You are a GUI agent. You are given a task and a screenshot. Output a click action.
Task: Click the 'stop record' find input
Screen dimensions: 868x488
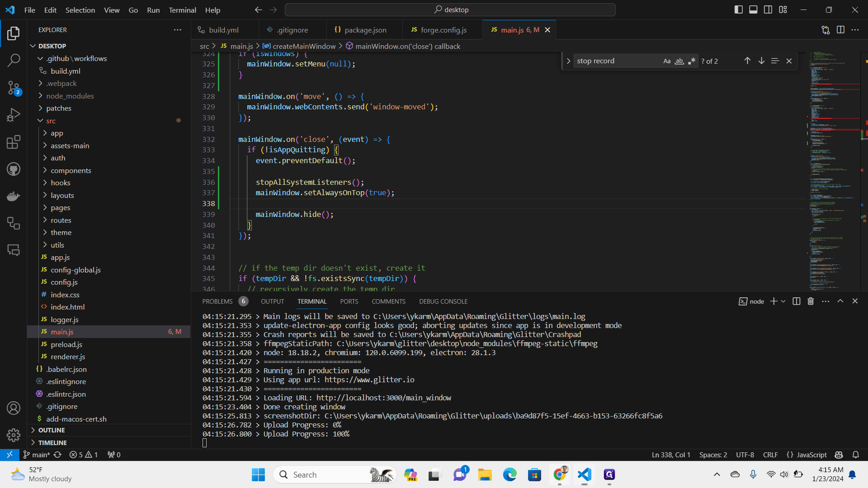[x=617, y=61]
